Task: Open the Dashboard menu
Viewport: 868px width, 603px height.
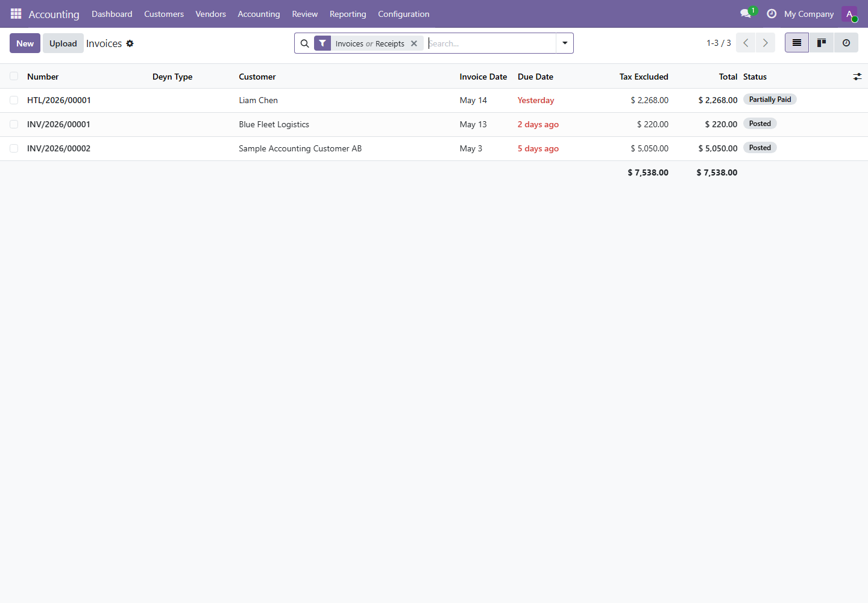Action: 112,14
